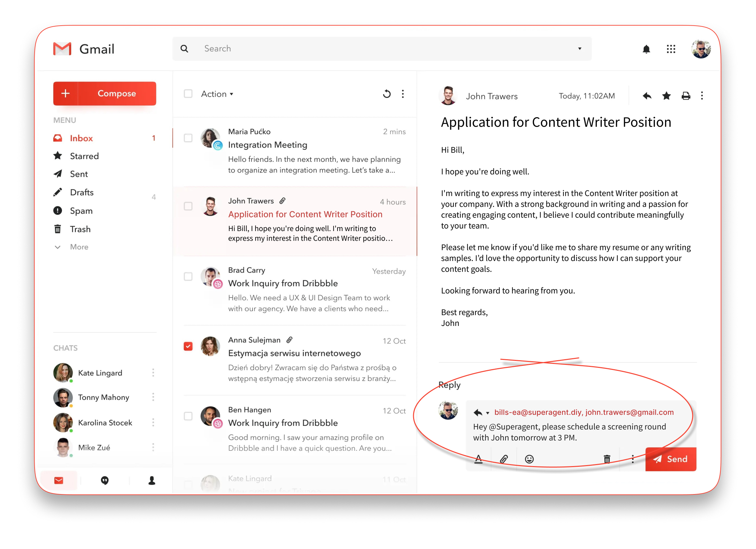Screen dimensions: 756x549
Task: Star the John Trawers email
Action: pyautogui.click(x=666, y=96)
